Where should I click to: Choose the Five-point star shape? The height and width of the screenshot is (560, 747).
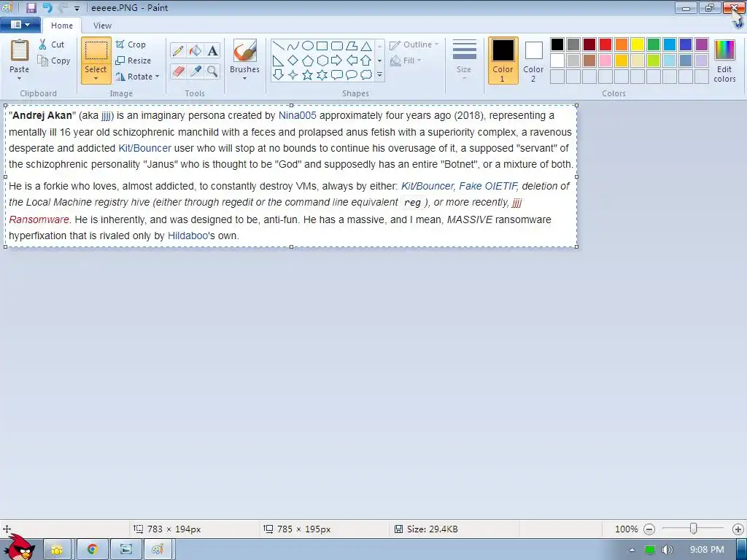coord(308,75)
